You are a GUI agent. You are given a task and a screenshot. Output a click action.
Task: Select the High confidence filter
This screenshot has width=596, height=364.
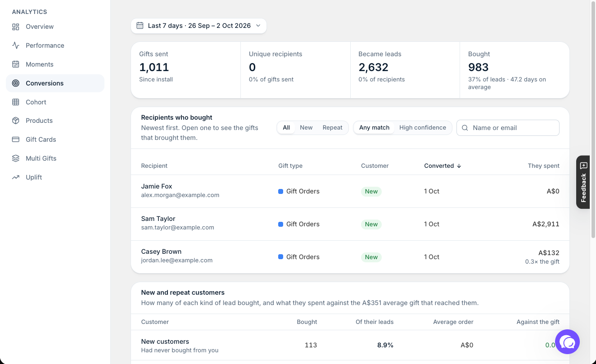tap(423, 128)
